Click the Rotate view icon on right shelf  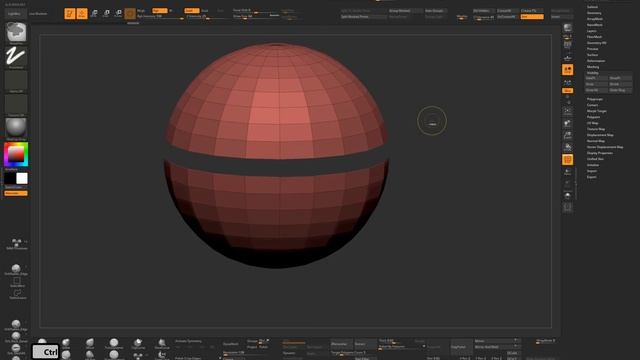(568, 147)
